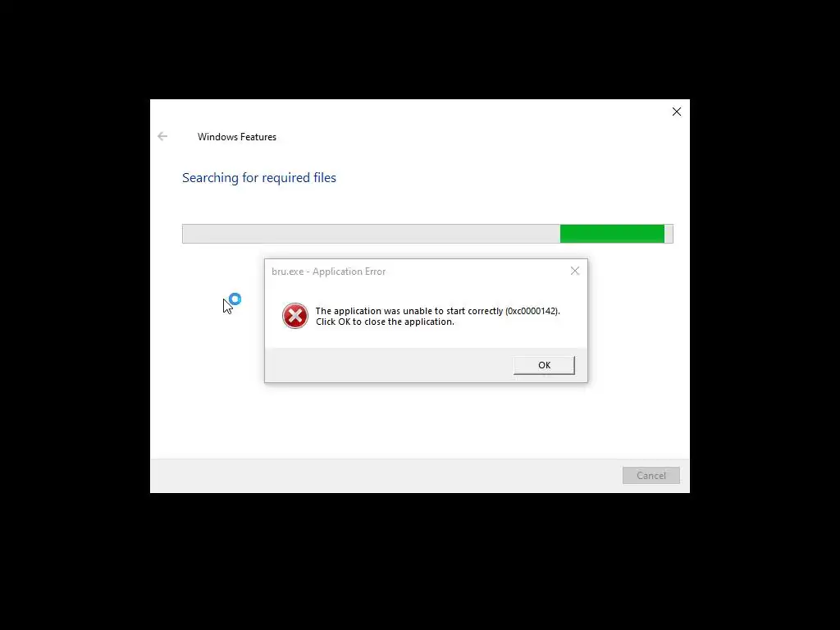This screenshot has height=630, width=840.
Task: Click the red error X icon
Action: (x=295, y=316)
